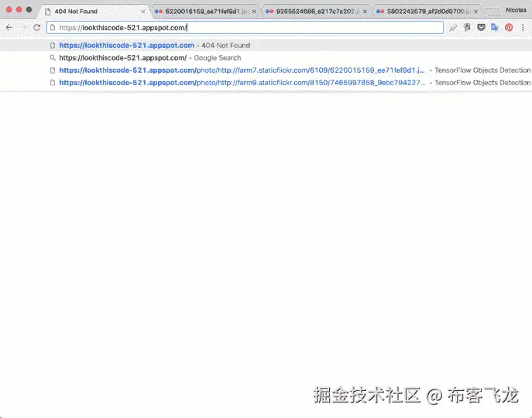Viewport: 532px width, 418px height.
Task: Switch to the 5802242579_af2d0d0700 tab
Action: (x=427, y=11)
